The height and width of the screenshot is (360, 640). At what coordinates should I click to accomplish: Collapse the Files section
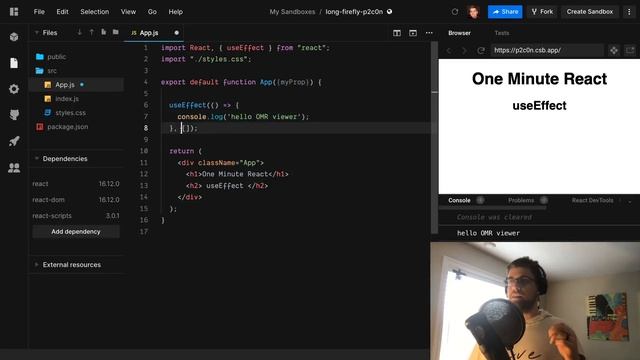click(37, 33)
